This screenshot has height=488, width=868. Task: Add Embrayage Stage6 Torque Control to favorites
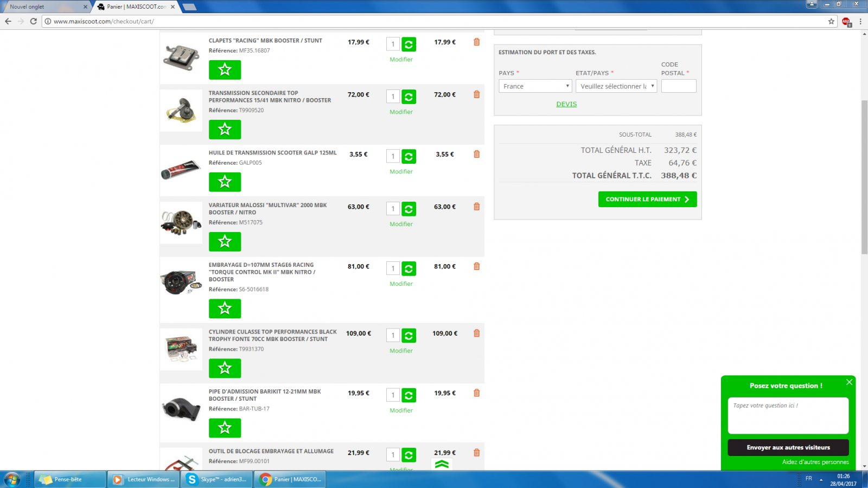tap(225, 309)
